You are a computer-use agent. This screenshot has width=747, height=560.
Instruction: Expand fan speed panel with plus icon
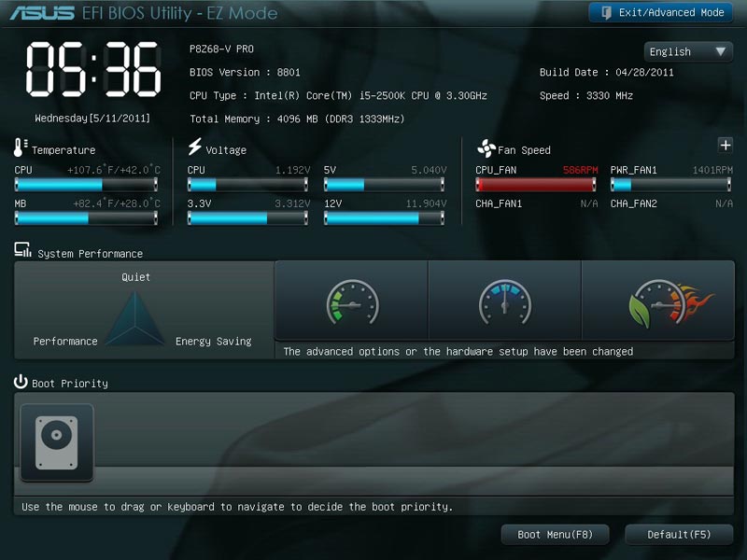(x=726, y=145)
